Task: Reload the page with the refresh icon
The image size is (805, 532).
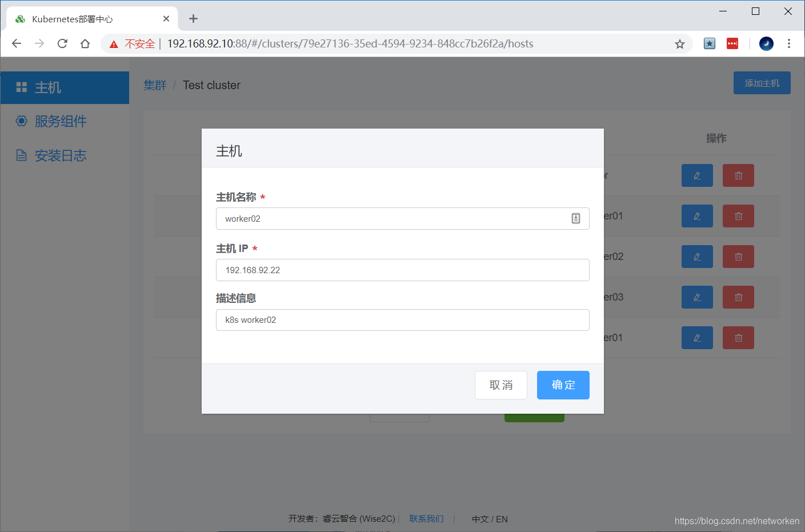Action: [x=62, y=44]
